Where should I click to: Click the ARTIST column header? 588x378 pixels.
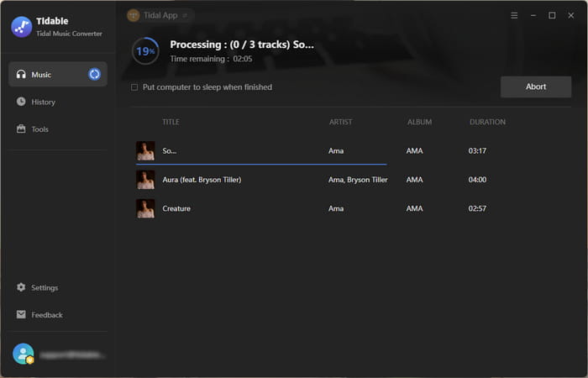click(340, 122)
